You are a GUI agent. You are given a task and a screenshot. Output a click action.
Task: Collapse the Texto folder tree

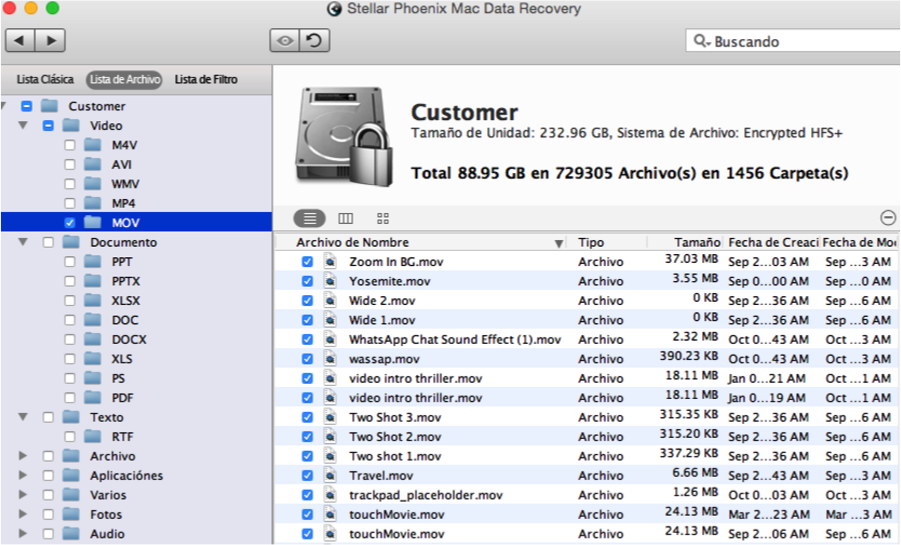click(23, 417)
